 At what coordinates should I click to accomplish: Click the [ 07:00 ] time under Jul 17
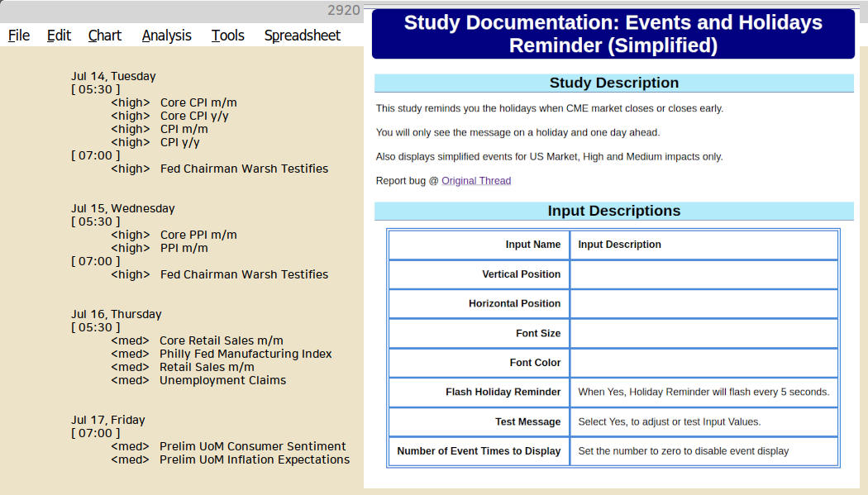95,433
